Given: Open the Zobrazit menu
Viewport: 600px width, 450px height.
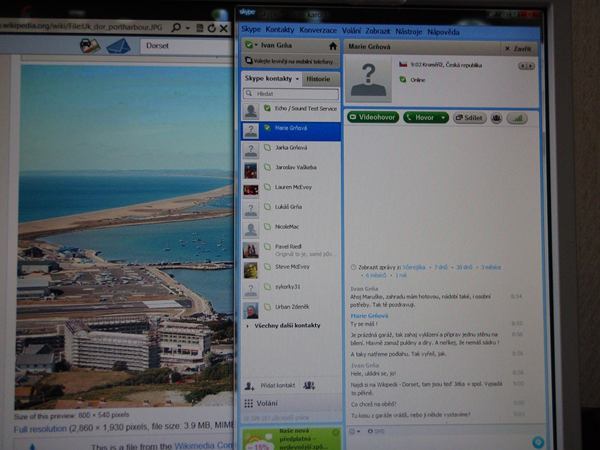Looking at the screenshot, I should 378,31.
